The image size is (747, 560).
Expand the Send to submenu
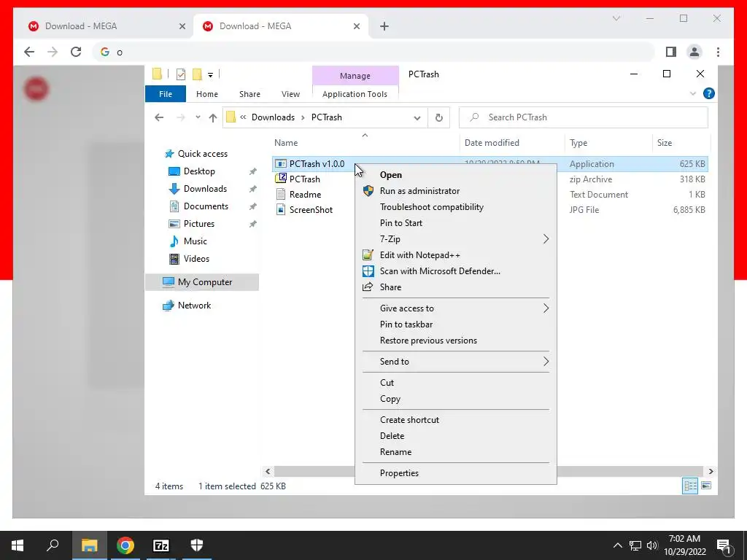point(455,362)
